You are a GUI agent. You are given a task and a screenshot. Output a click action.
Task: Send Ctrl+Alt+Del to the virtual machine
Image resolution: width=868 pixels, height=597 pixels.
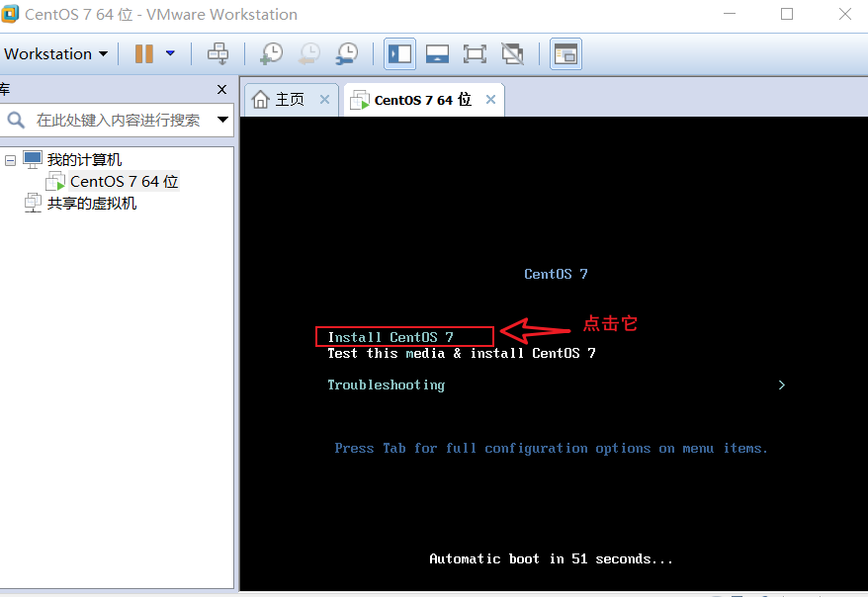[217, 53]
